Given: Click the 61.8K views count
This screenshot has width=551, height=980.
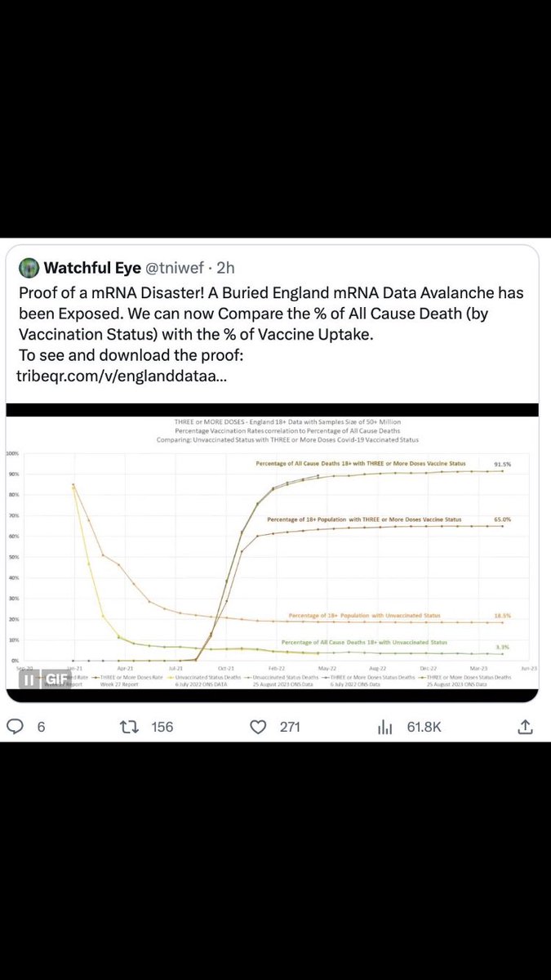Looking at the screenshot, I should [423, 726].
